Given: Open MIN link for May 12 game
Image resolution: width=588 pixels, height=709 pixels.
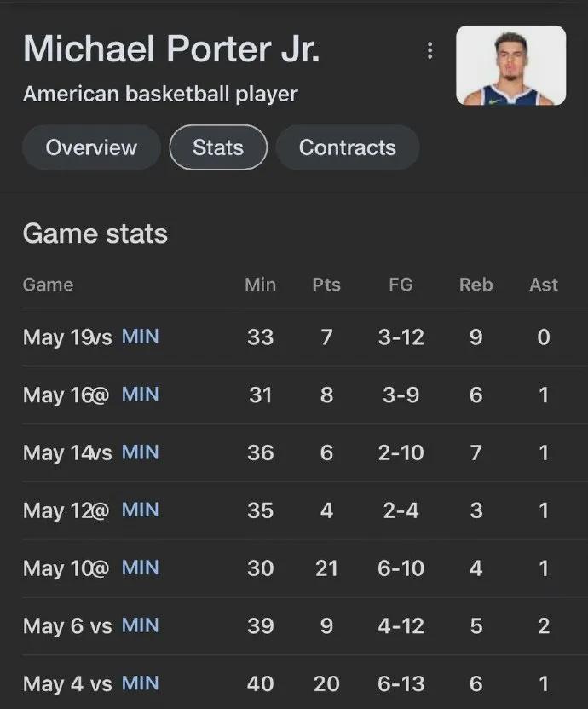Looking at the screenshot, I should pyautogui.click(x=141, y=510).
